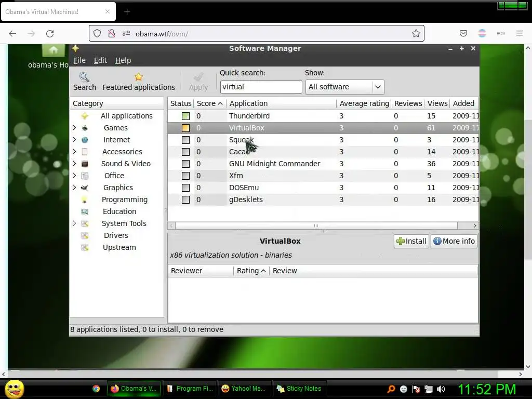Image resolution: width=532 pixels, height=399 pixels.
Task: Click the Sound & Video category icon
Action: (85, 164)
